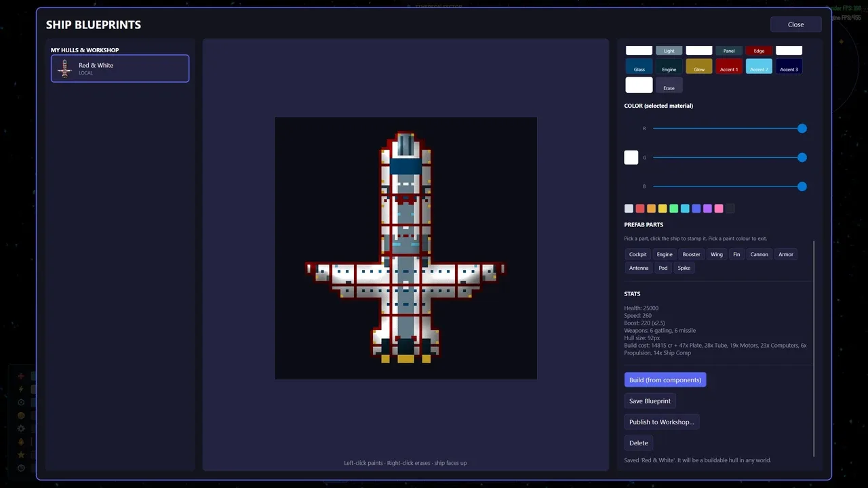
Task: Select the Glow material swatch
Action: (x=699, y=66)
